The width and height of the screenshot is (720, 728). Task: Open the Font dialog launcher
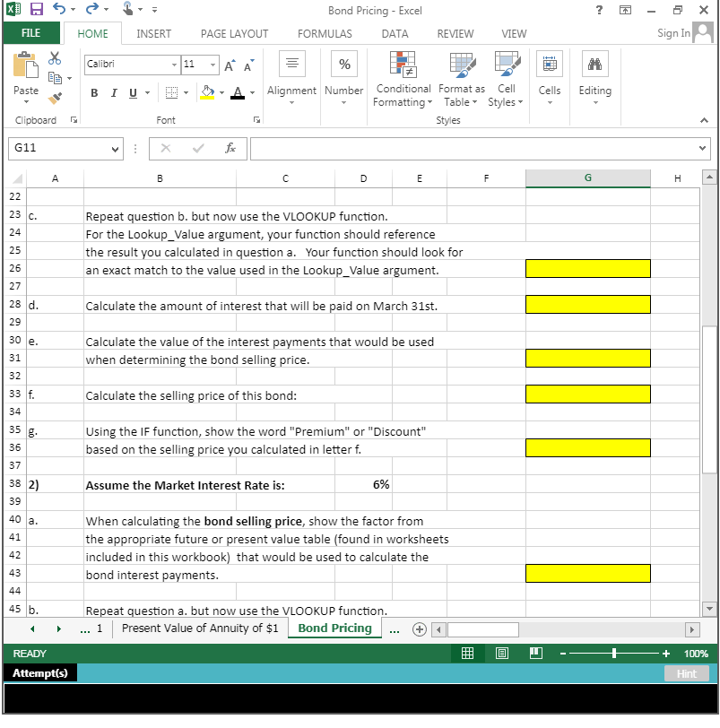(x=256, y=120)
